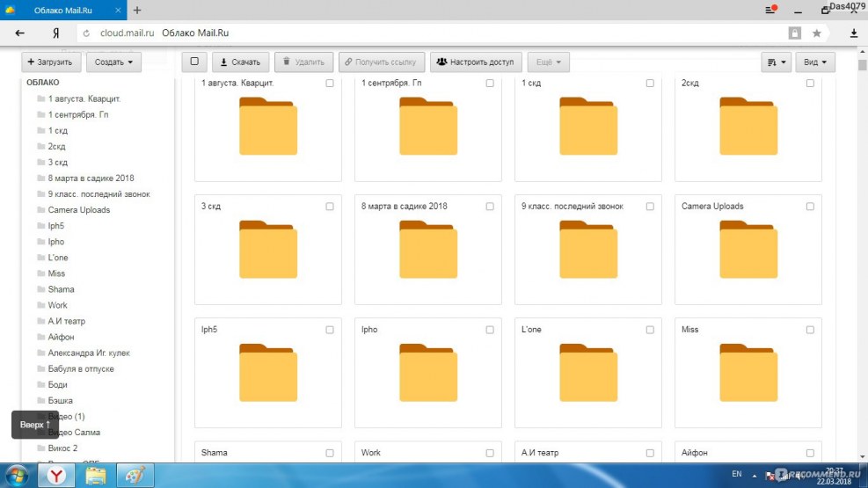Open the L'one folder icon in grid
This screenshot has width=868, height=488.
[x=587, y=373]
